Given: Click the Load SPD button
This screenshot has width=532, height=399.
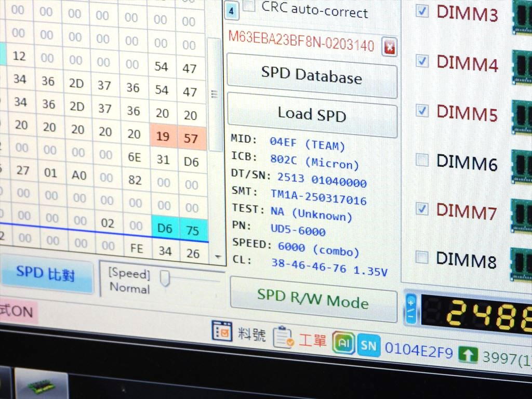Looking at the screenshot, I should click(312, 114).
